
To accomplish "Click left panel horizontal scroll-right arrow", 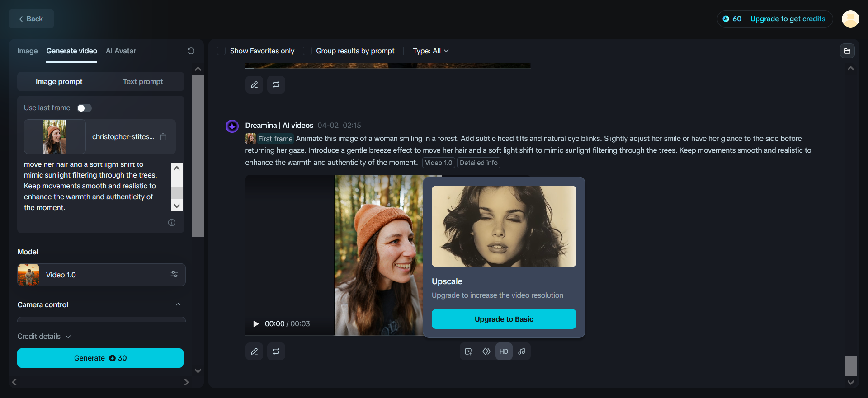I will pos(187,382).
